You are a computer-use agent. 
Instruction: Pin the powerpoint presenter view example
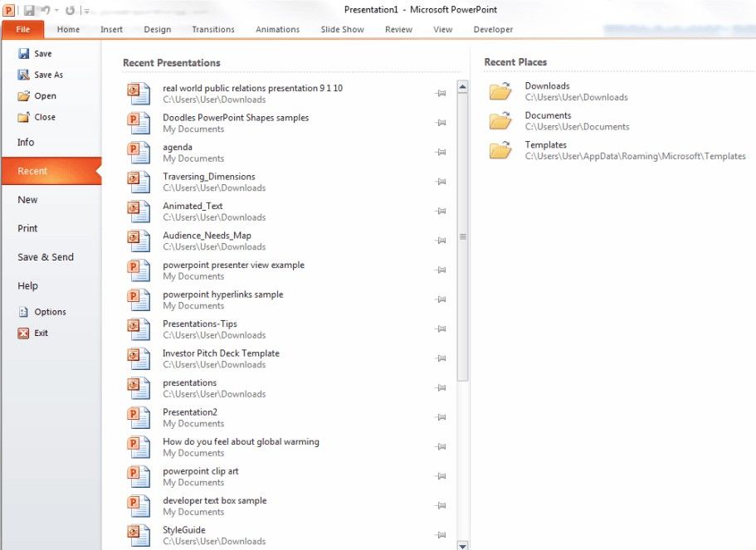point(440,270)
